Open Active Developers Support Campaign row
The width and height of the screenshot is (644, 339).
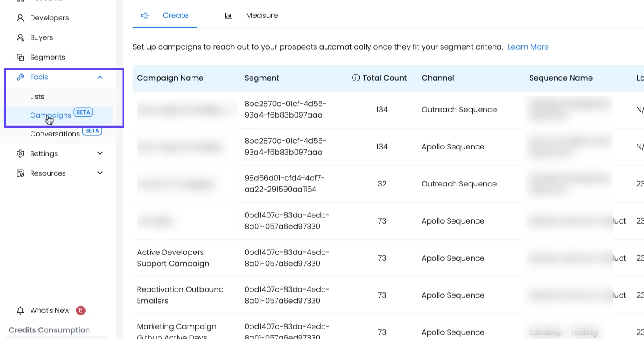pyautogui.click(x=173, y=258)
